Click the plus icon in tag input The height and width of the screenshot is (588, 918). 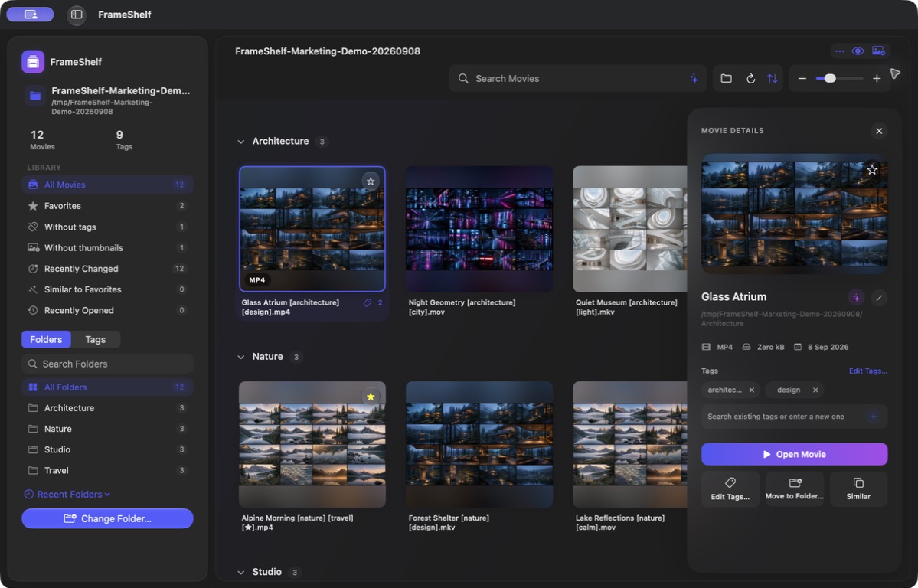(x=873, y=416)
